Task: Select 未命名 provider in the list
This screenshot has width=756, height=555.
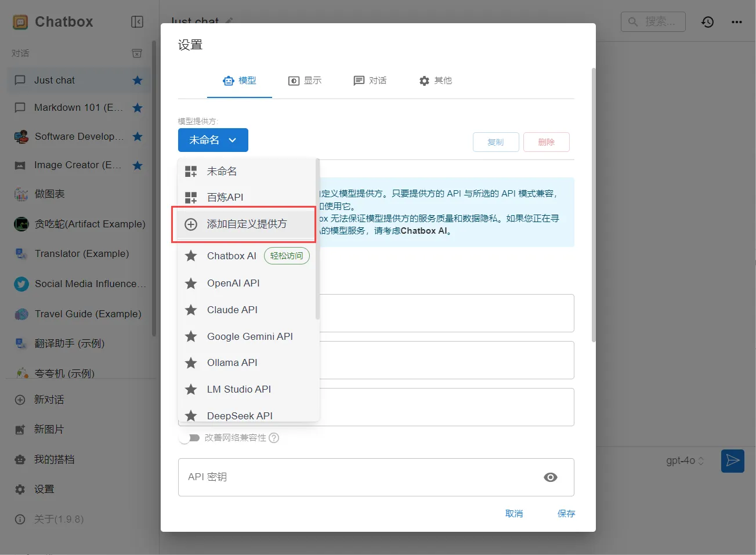Action: click(247, 172)
